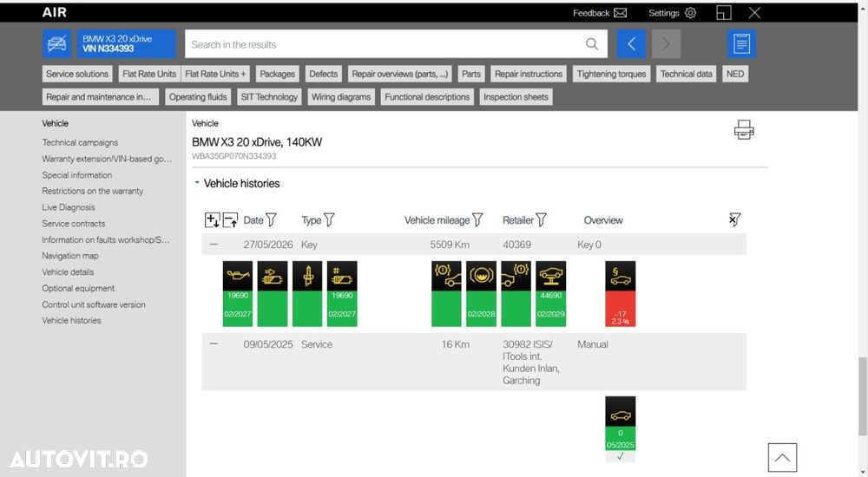
Task: Open the Technical data tab
Action: (687, 74)
